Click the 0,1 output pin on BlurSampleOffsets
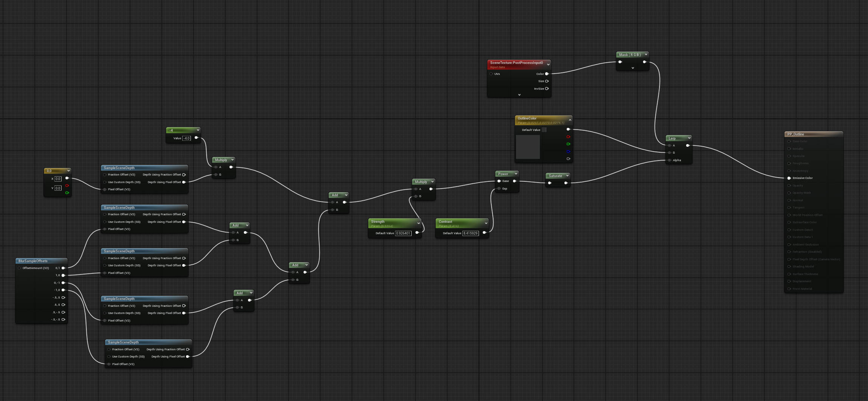 click(x=63, y=268)
